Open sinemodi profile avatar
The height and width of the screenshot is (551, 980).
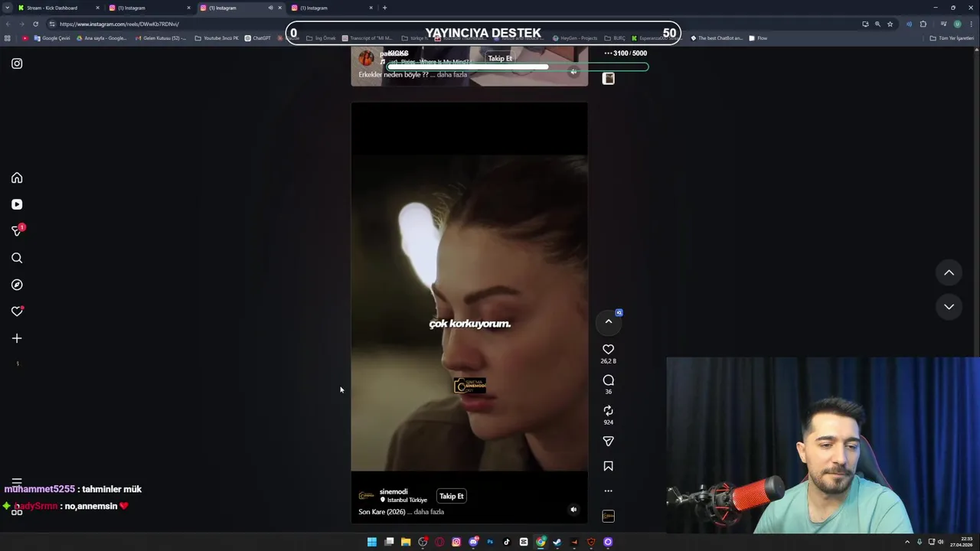tap(367, 496)
